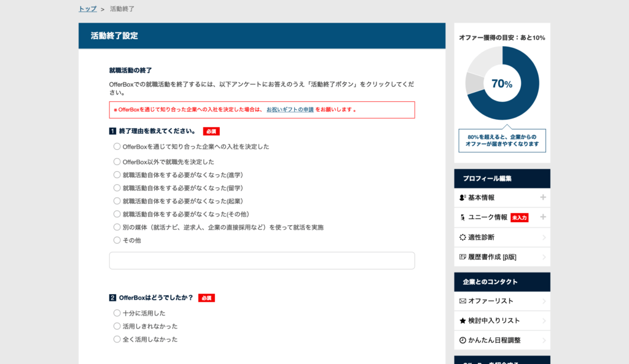Open 履歴書作成 [β版] menu item
The height and width of the screenshot is (364, 629).
502,257
